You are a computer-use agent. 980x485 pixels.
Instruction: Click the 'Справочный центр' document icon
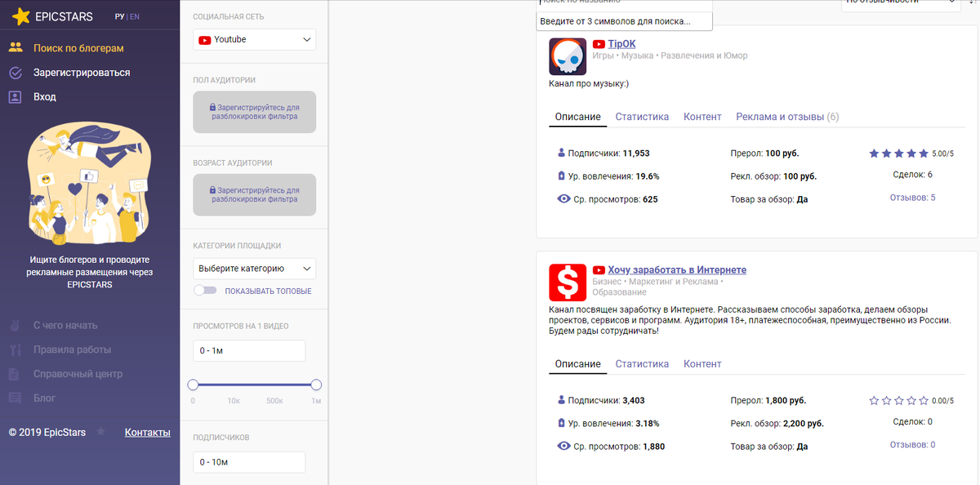tap(14, 374)
